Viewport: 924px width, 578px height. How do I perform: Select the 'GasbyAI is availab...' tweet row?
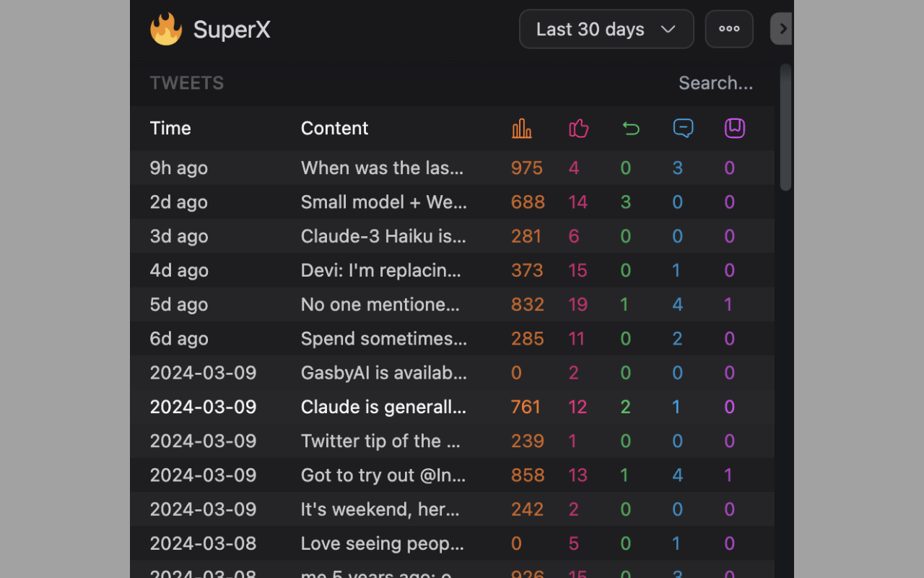point(383,373)
